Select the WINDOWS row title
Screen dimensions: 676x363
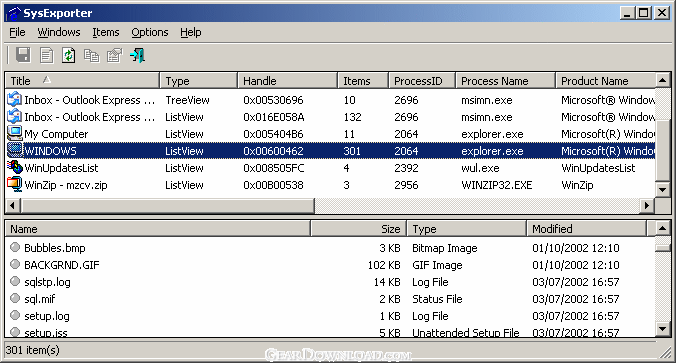(50, 151)
